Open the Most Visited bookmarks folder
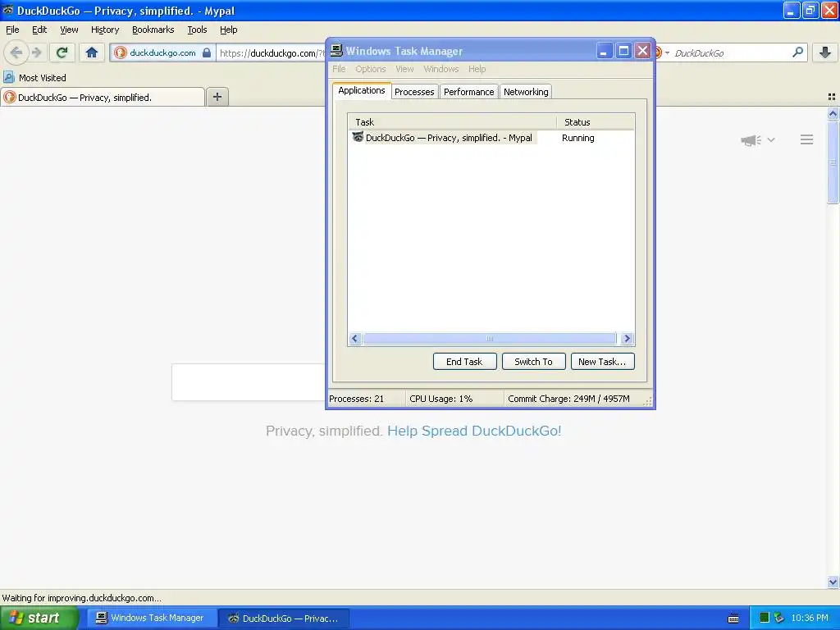The image size is (840, 630). 35,78
